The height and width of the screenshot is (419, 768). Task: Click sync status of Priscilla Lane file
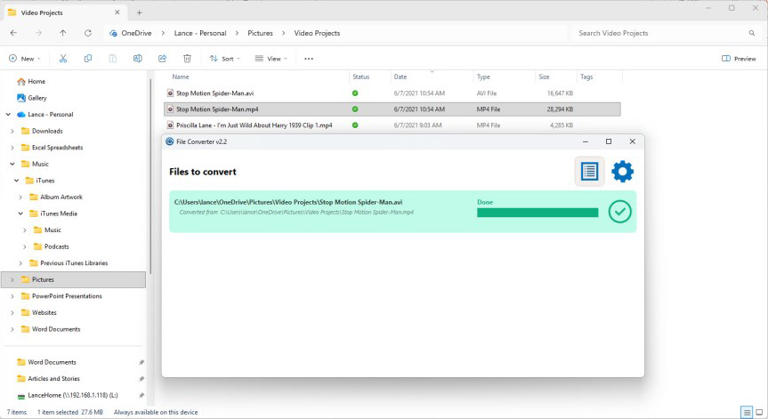click(355, 125)
